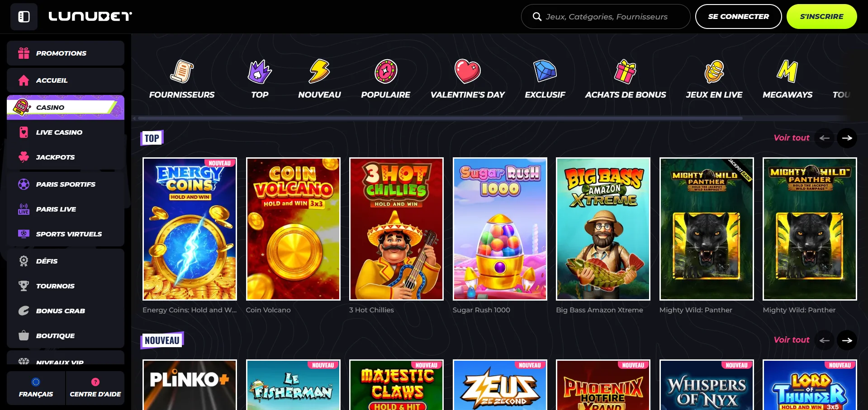Click the Sports Virtuels icon
This screenshot has width=868, height=410.
24,234
